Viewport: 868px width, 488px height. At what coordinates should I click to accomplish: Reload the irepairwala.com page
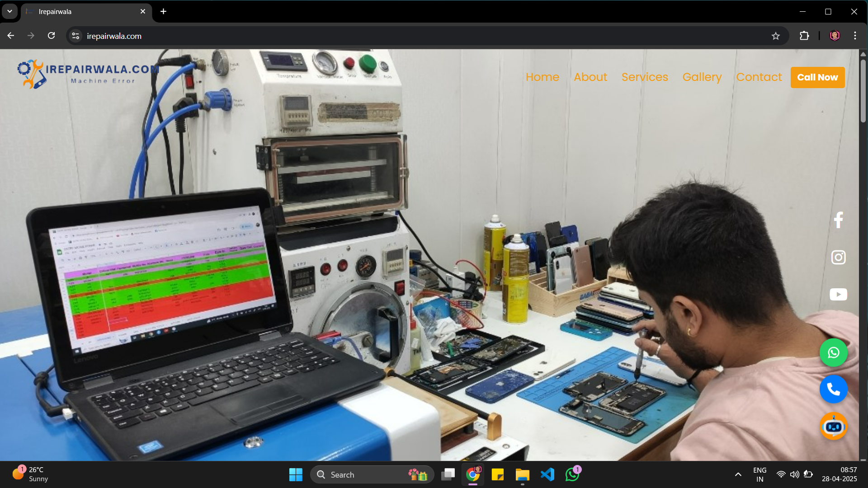[51, 36]
